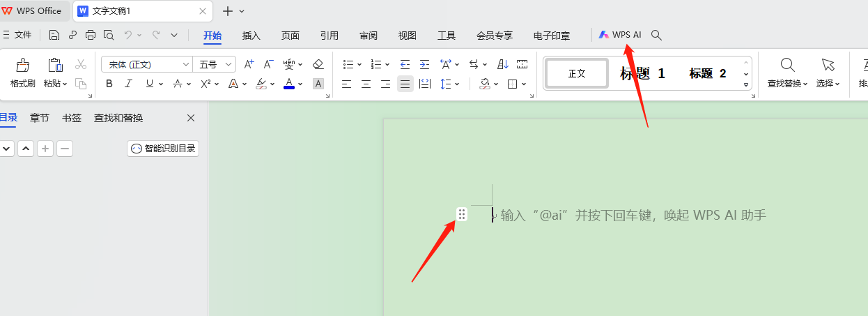Open Print Preview from quick access toolbar

[109, 35]
